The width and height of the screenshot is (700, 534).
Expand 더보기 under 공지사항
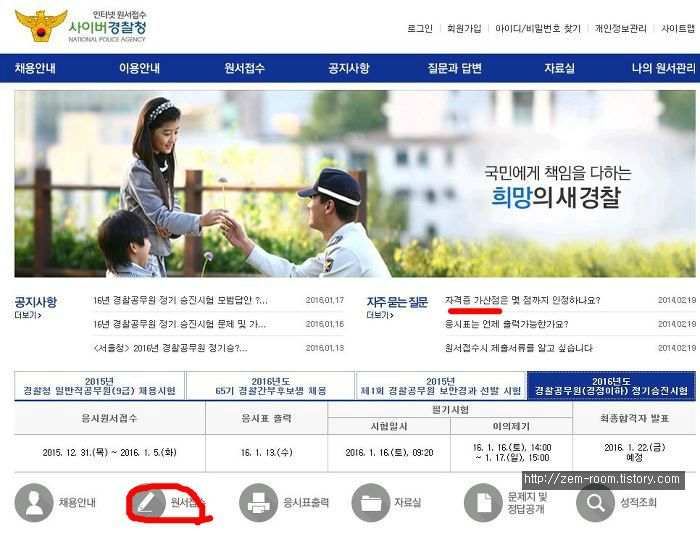28,315
